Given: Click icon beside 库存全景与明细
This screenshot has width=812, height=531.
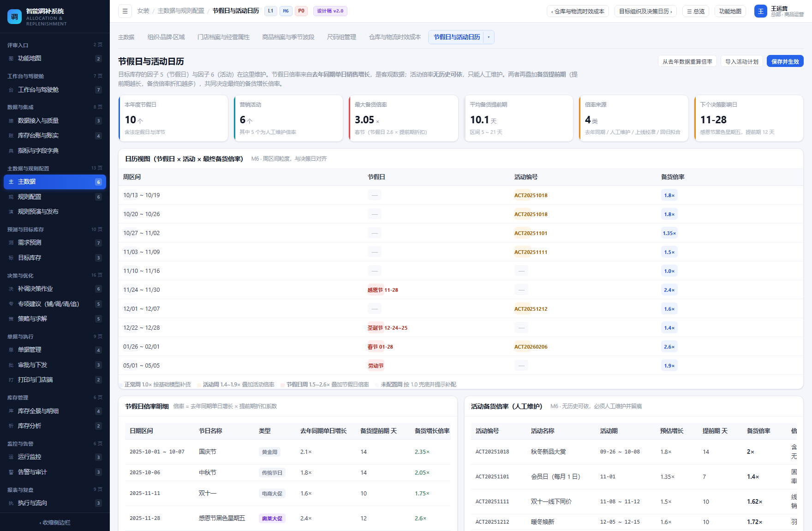Looking at the screenshot, I should pyautogui.click(x=11, y=411).
